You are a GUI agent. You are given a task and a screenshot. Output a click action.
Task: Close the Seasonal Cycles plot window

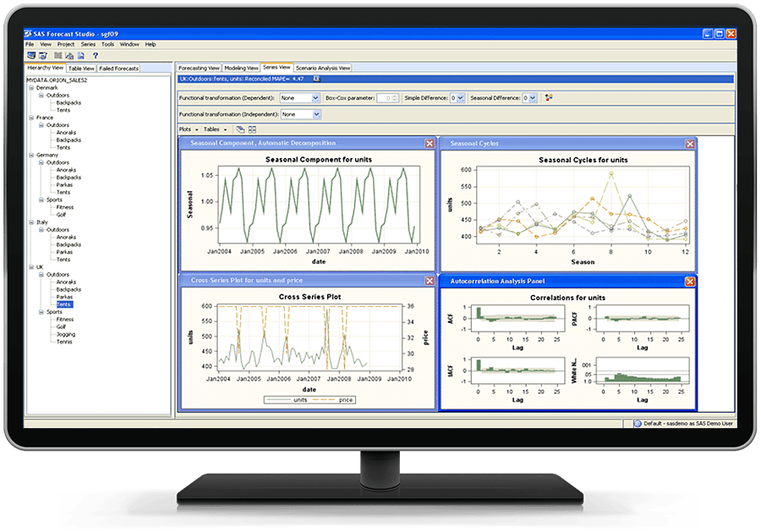pos(689,144)
